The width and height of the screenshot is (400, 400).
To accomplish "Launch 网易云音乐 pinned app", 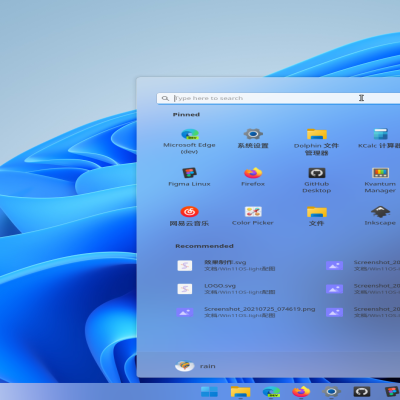I will pos(189,216).
